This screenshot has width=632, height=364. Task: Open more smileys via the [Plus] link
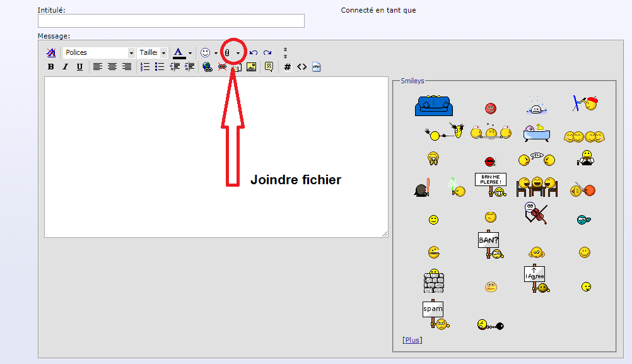(413, 340)
